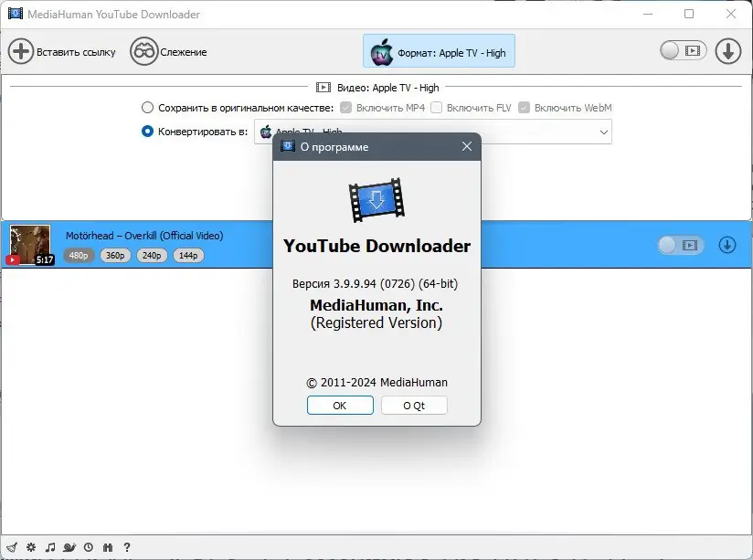The image size is (753, 560).
Task: Click the music note icon
Action: coord(50,547)
